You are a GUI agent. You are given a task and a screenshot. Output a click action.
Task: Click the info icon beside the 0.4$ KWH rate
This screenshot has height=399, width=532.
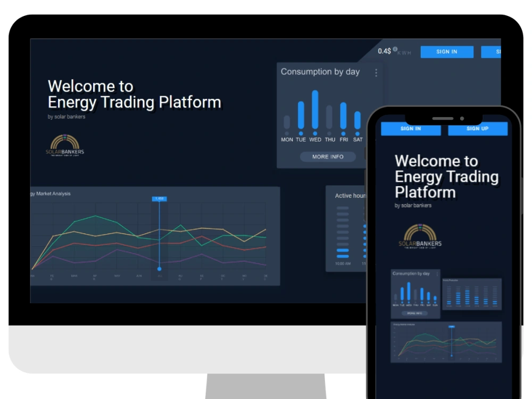click(x=394, y=49)
